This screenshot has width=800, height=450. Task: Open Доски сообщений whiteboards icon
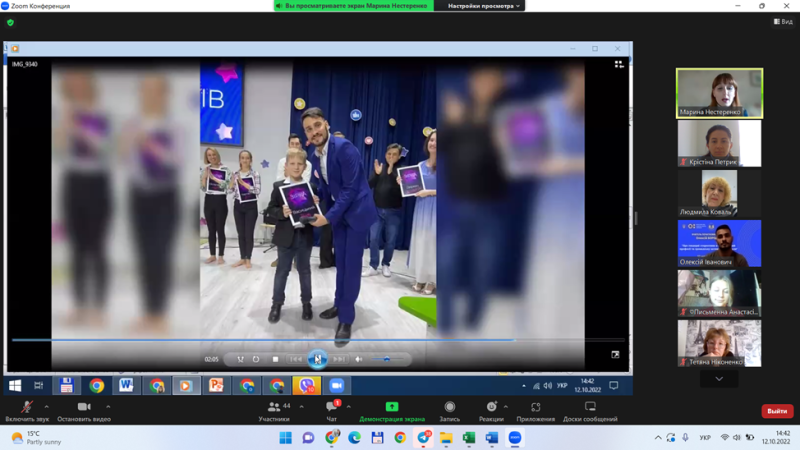point(590,407)
